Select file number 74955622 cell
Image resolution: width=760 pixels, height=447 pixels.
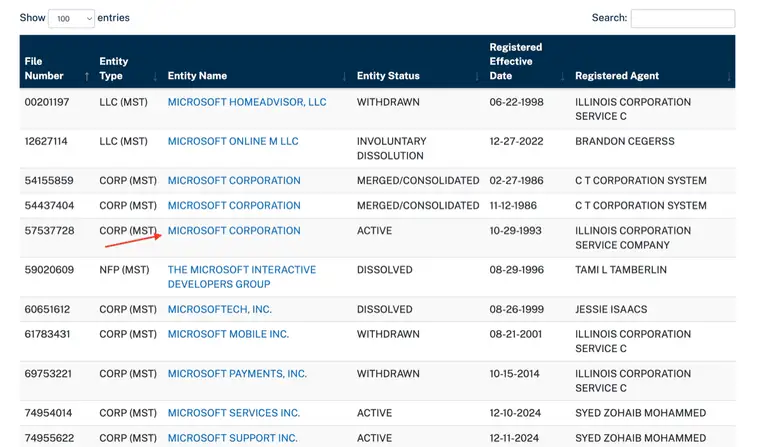point(49,438)
